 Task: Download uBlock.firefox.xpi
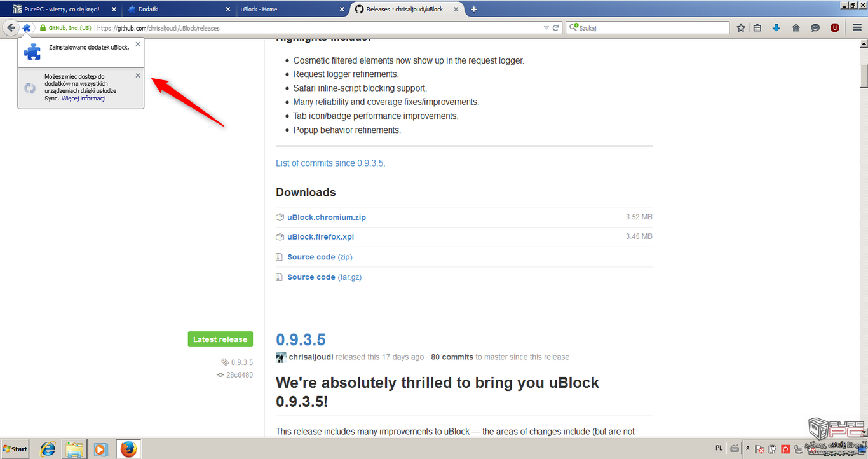(x=320, y=236)
